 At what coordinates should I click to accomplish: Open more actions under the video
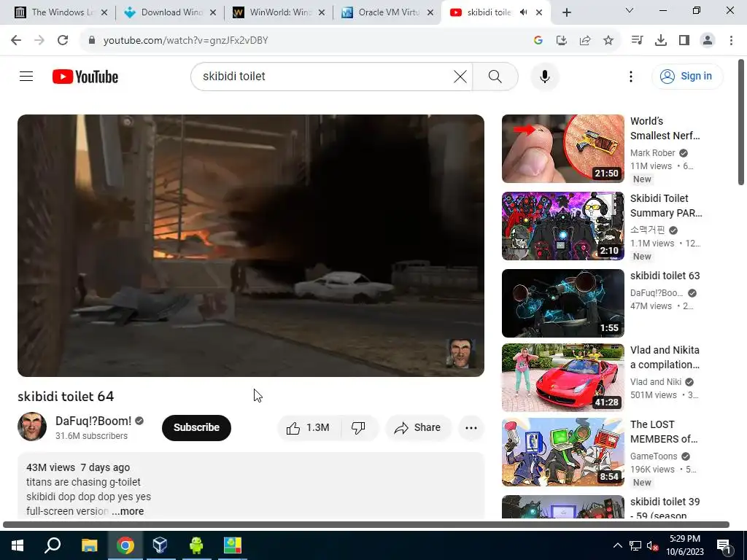point(471,427)
